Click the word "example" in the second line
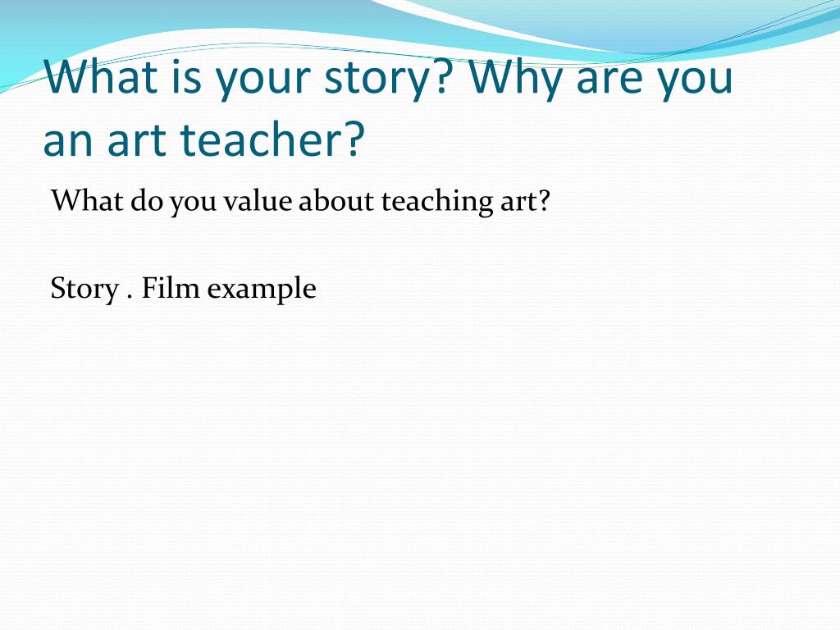The image size is (840, 630). pos(262,290)
